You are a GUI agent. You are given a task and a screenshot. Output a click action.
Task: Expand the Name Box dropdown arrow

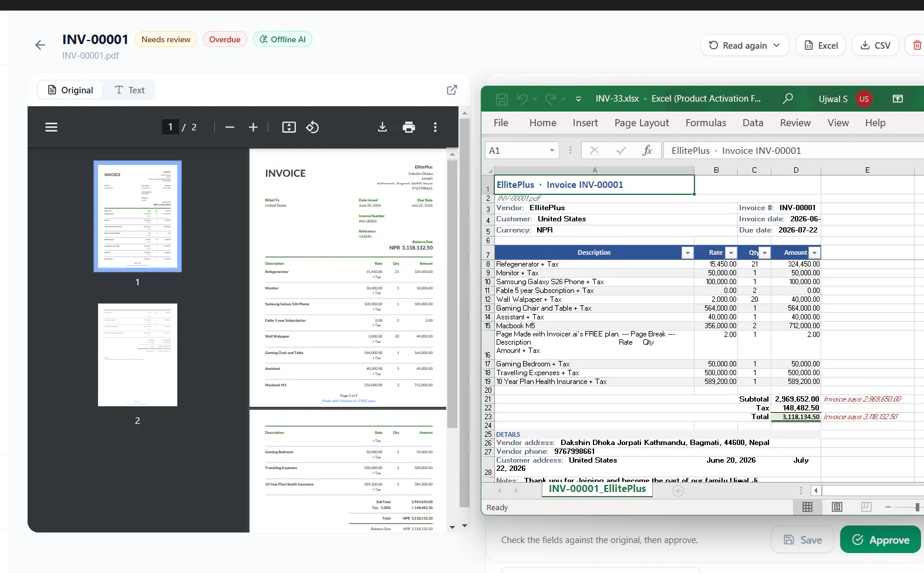tap(552, 150)
